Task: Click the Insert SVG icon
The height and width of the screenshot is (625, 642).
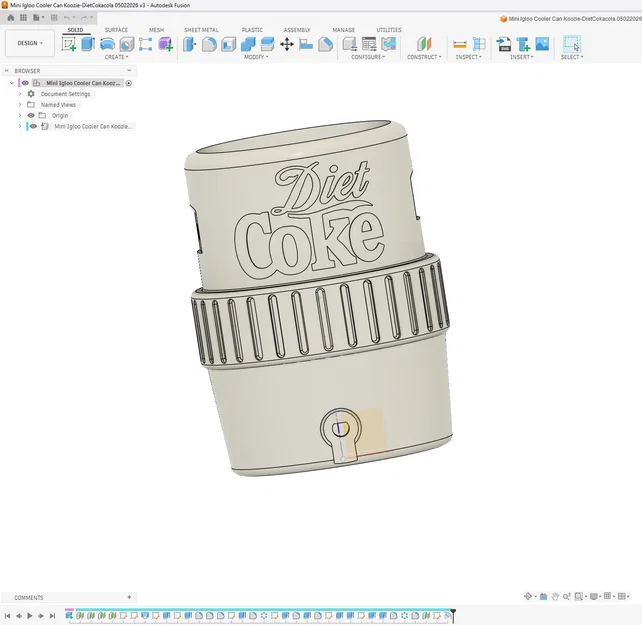Action: [504, 44]
